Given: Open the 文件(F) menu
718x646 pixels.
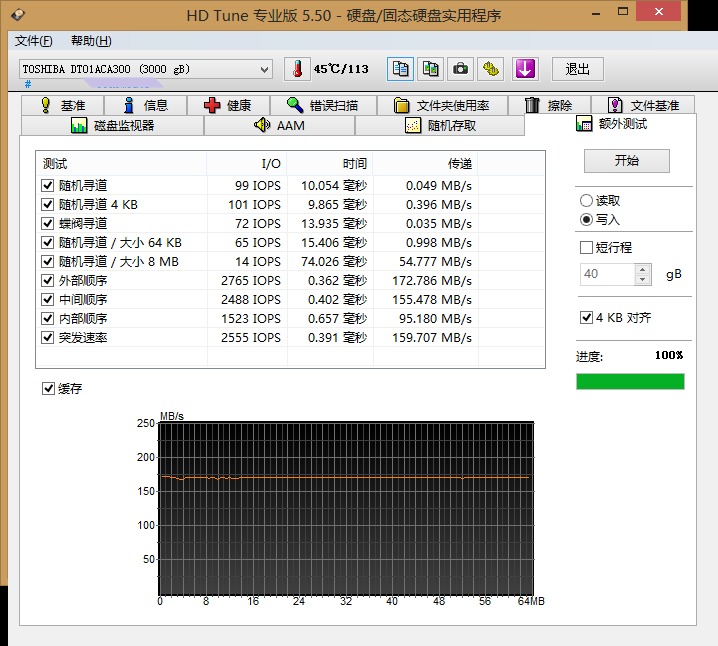Looking at the screenshot, I should pos(33,41).
